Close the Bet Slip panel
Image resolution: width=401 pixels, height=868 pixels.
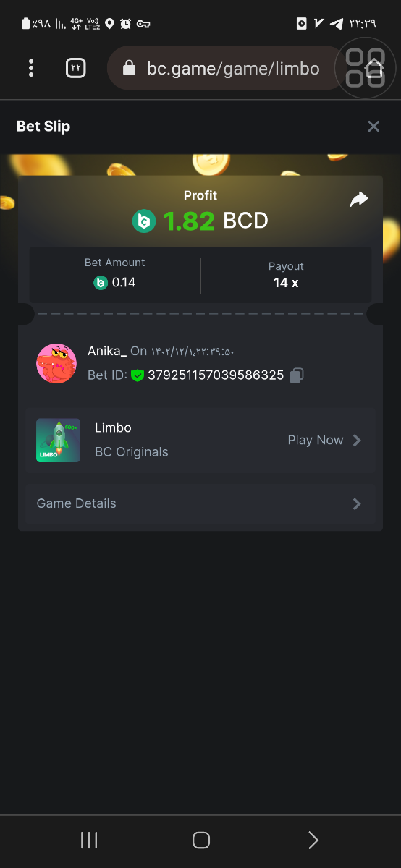click(x=373, y=127)
